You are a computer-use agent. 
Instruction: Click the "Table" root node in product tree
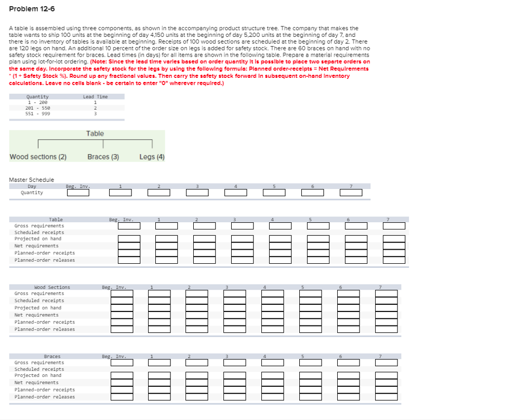[x=95, y=133]
